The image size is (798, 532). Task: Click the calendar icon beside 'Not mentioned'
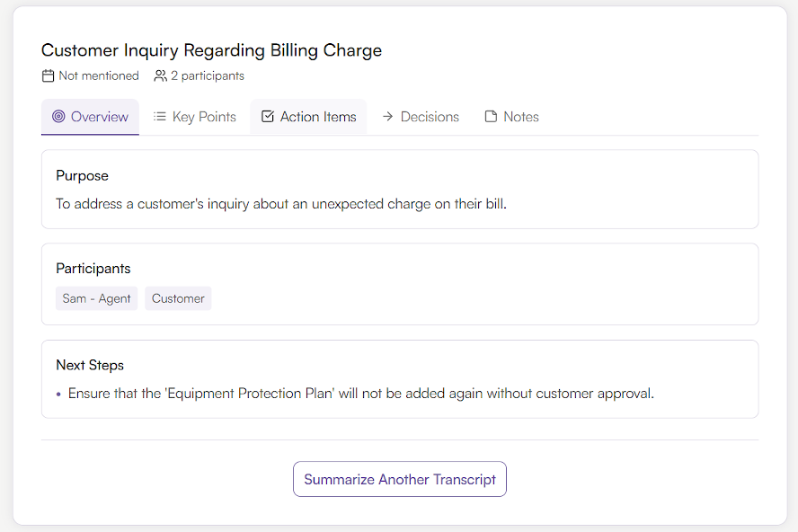coord(47,75)
